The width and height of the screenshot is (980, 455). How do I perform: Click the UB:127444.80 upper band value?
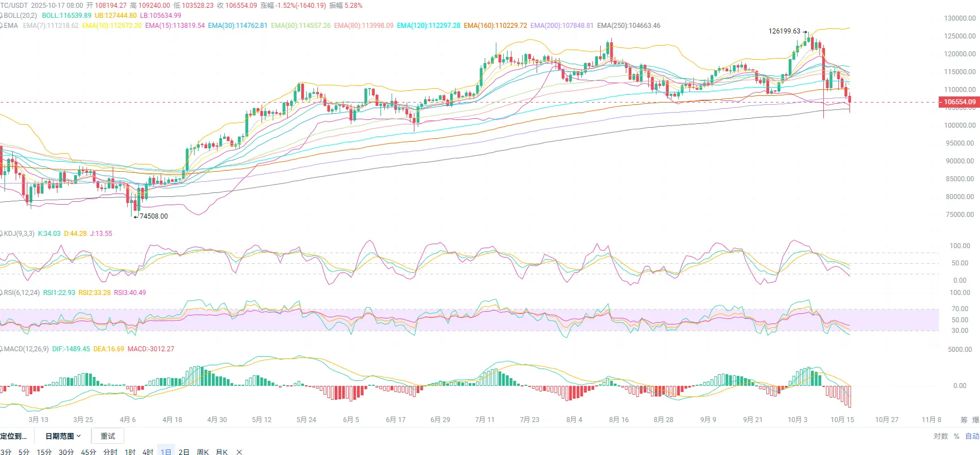pos(115,16)
